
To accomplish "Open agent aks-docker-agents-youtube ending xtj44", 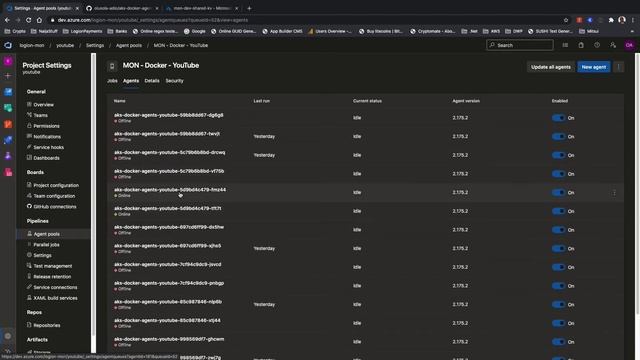I will point(167,320).
